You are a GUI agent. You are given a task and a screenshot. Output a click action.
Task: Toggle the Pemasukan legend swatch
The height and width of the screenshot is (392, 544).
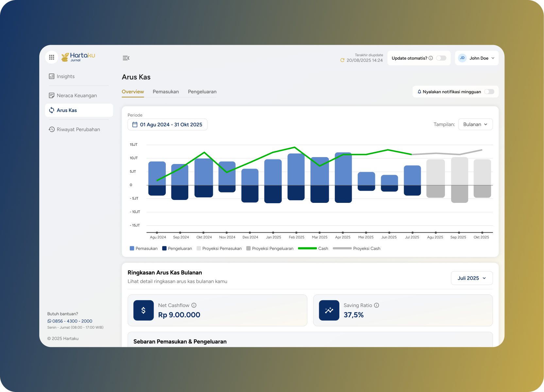(132, 248)
